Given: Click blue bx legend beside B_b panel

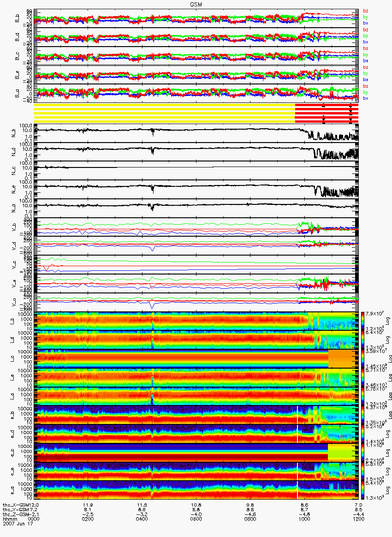Looking at the screenshot, I should pos(365,23).
